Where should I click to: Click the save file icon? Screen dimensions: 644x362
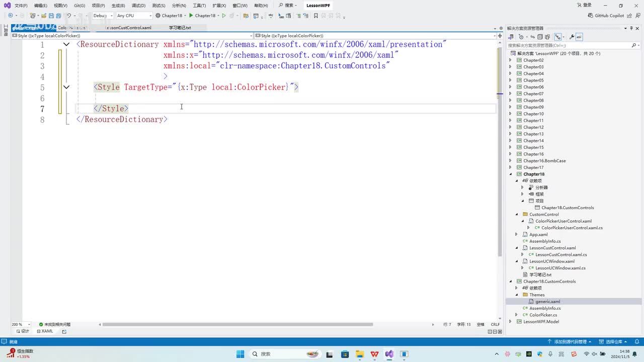point(52,16)
